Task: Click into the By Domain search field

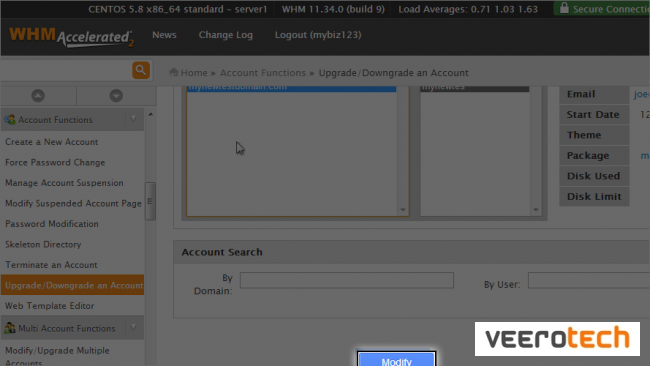Action: (347, 280)
